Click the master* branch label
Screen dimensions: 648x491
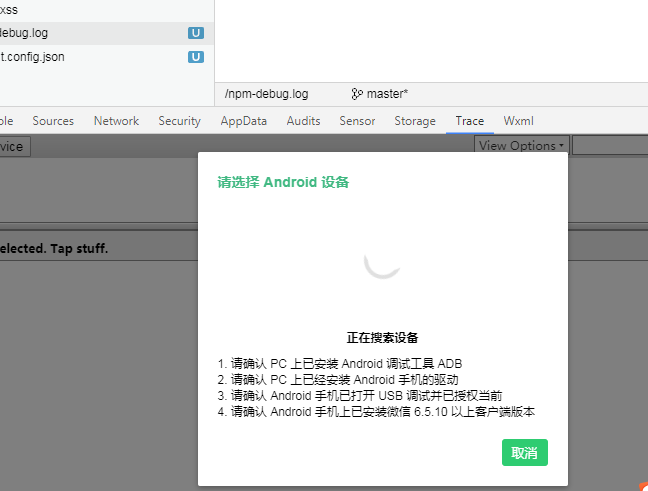[387, 94]
